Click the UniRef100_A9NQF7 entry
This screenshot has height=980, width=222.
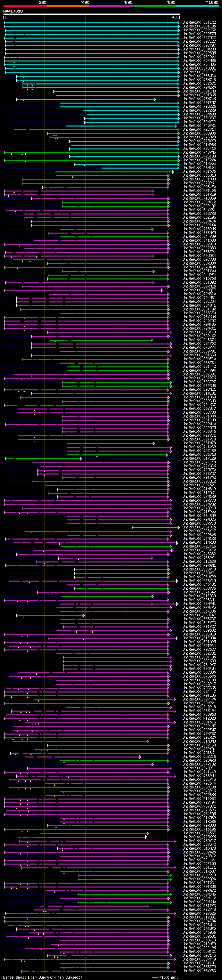click(x=199, y=290)
